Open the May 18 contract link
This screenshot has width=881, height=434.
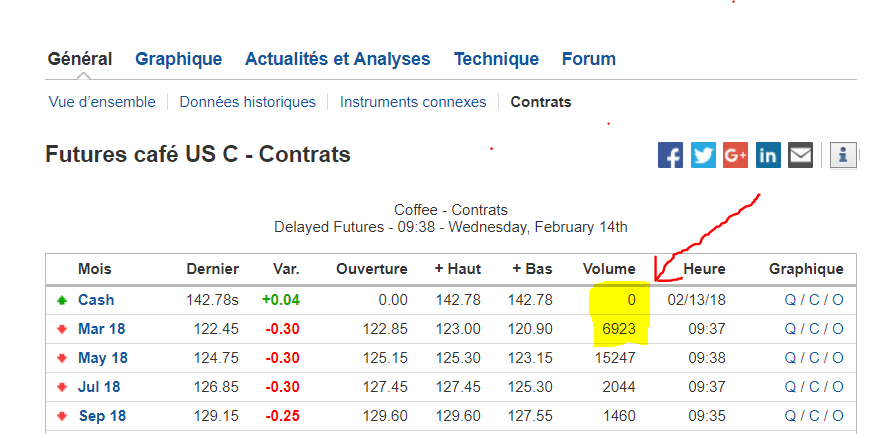tap(103, 358)
